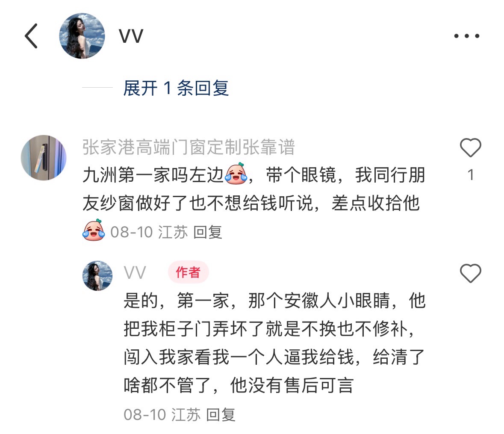504x434 pixels.
Task: Select the reply text starting 是的，第一家
Action: pos(275,343)
